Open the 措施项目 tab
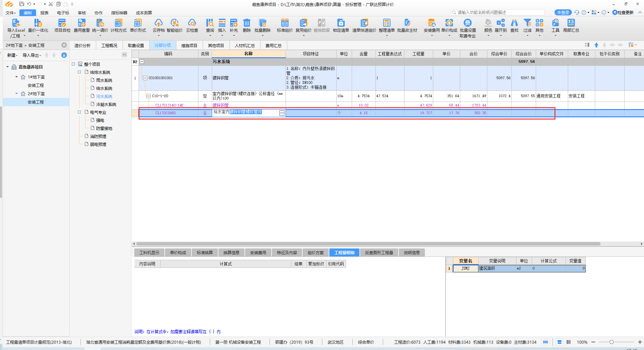This screenshot has height=350, width=644. 189,45
